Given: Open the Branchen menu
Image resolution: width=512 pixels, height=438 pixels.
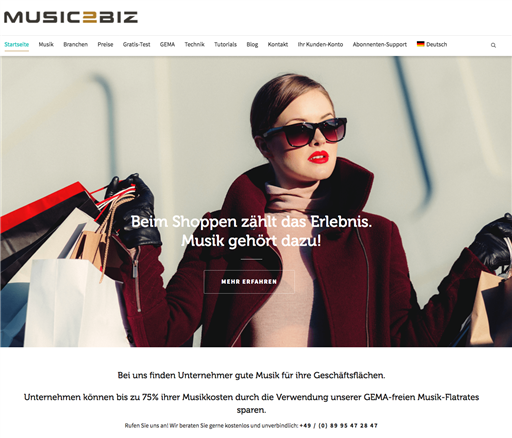Looking at the screenshot, I should click(x=76, y=44).
